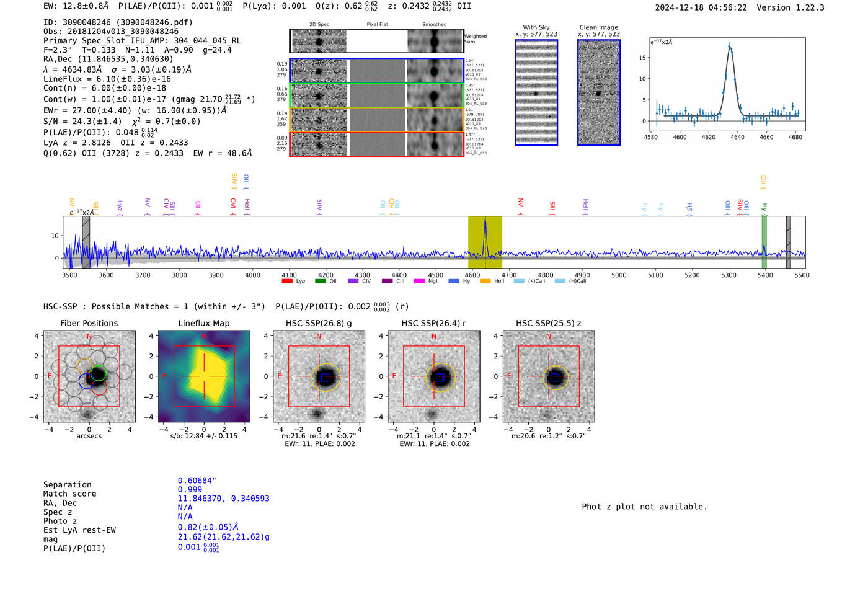The height and width of the screenshot is (591, 868).
Task: Select the blue-bordered 2D Spec fiber cutout
Action: pos(319,71)
